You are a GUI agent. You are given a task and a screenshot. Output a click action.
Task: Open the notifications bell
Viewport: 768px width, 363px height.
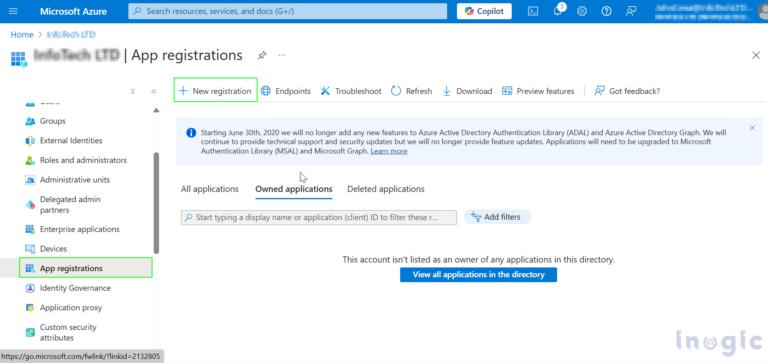558,11
